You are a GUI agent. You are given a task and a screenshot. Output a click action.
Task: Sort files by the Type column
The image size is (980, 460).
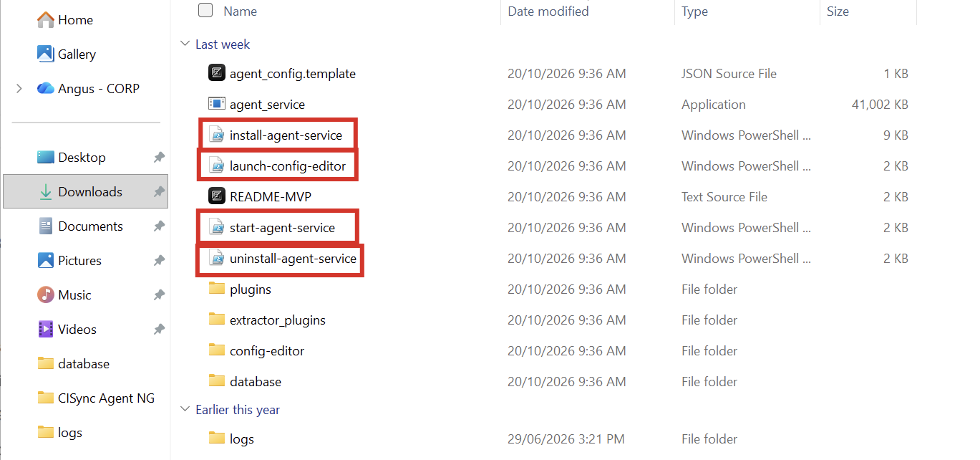tap(694, 11)
